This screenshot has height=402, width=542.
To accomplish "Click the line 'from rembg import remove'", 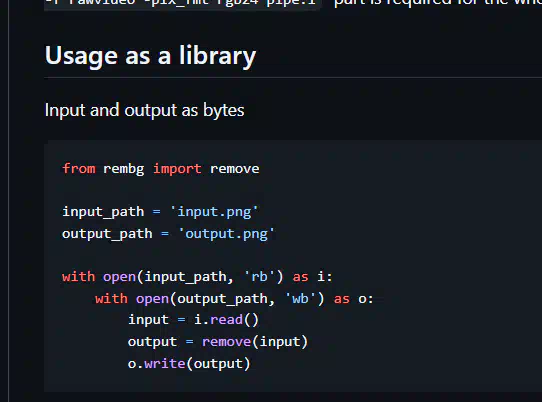I will tap(161, 169).
